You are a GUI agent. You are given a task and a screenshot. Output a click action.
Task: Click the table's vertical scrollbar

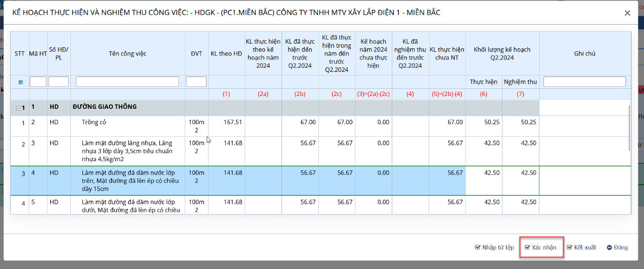(629, 128)
